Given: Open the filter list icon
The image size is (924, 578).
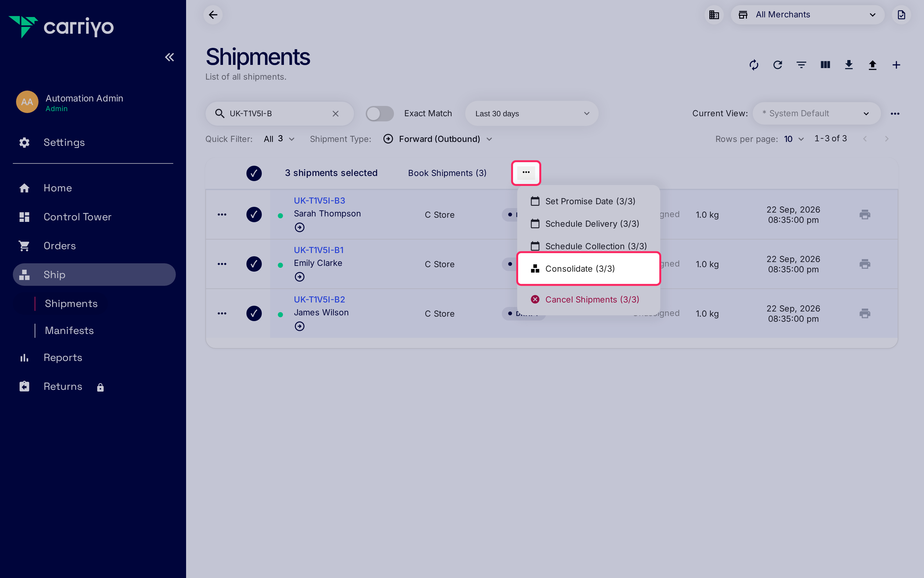Looking at the screenshot, I should click(x=801, y=65).
